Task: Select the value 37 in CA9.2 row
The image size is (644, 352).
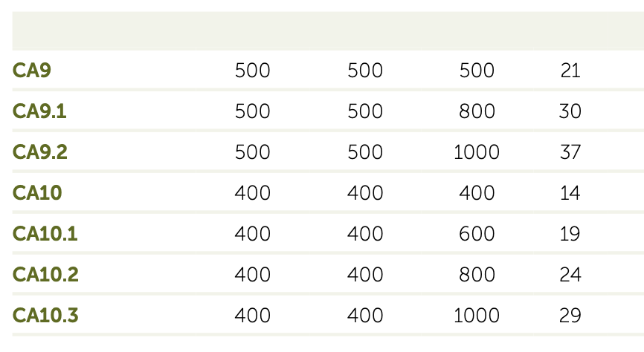Action: tap(570, 152)
